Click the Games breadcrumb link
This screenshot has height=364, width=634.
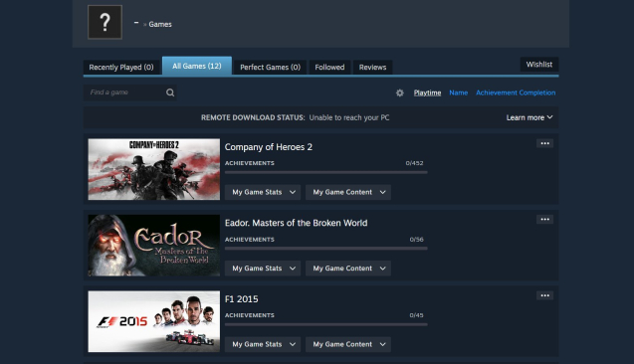pos(160,24)
